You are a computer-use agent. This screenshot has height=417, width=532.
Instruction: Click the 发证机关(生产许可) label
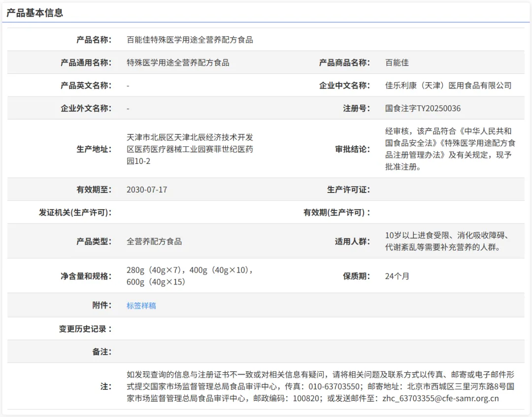[x=75, y=213]
